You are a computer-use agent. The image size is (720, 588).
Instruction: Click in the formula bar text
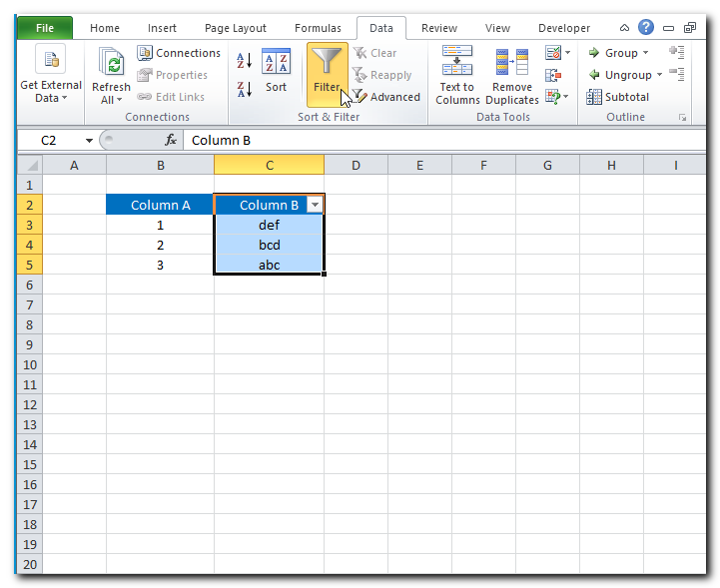[399, 141]
